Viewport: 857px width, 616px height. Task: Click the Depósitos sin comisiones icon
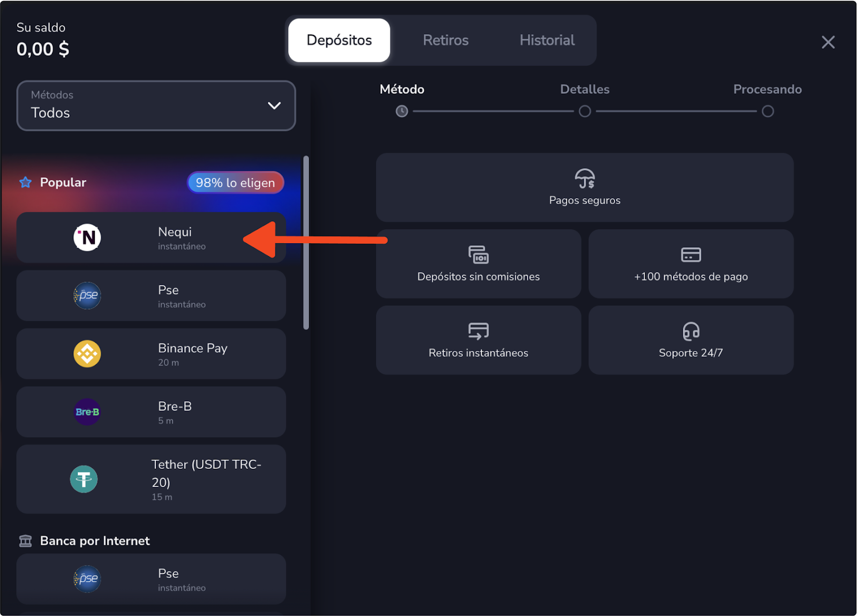478,255
